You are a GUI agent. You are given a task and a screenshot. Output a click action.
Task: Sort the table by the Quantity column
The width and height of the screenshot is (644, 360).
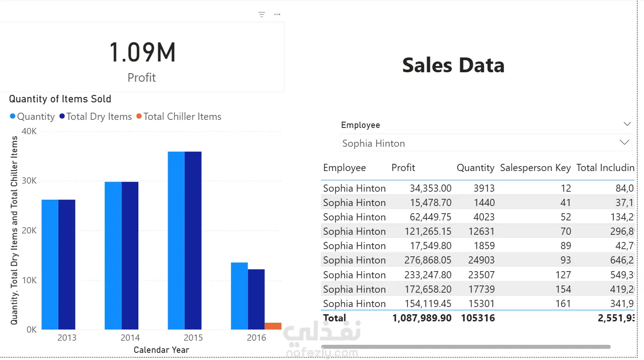coord(475,168)
